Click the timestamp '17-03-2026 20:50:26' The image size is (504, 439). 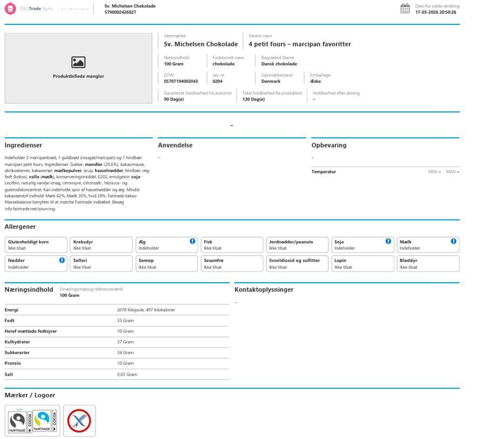click(x=435, y=12)
